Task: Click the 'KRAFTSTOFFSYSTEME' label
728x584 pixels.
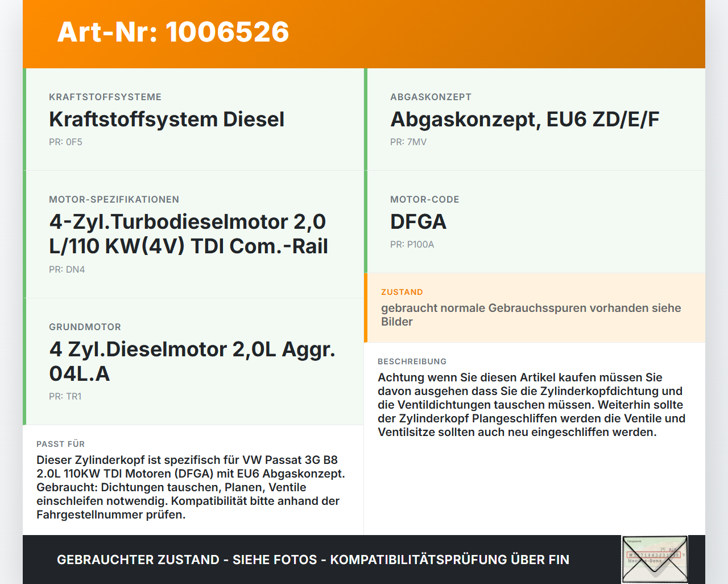Action: tap(105, 97)
